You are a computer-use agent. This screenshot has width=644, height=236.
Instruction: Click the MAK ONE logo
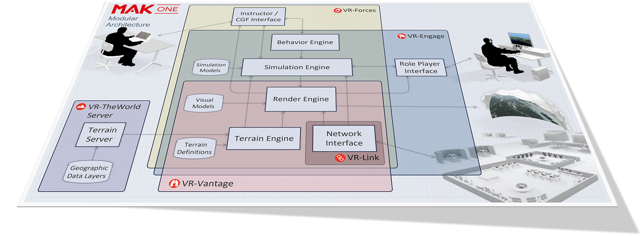pyautogui.click(x=145, y=9)
